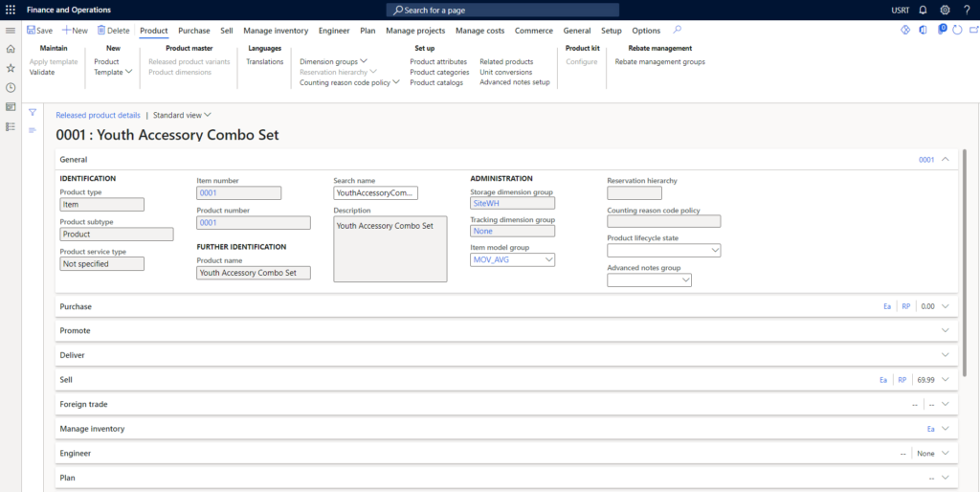Click the Power Apps icon in toolbar
980x492 pixels.
[905, 30]
